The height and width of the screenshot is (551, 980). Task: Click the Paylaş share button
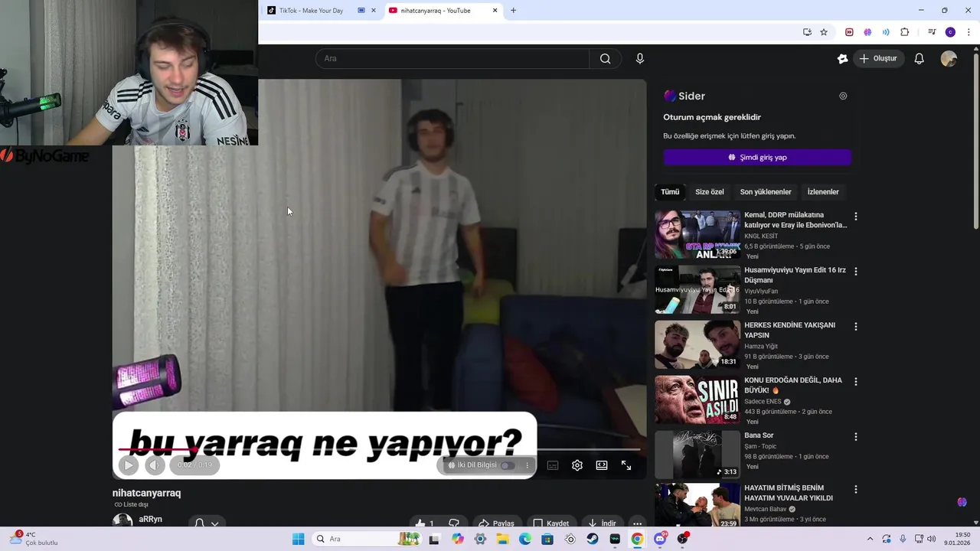[x=495, y=523]
